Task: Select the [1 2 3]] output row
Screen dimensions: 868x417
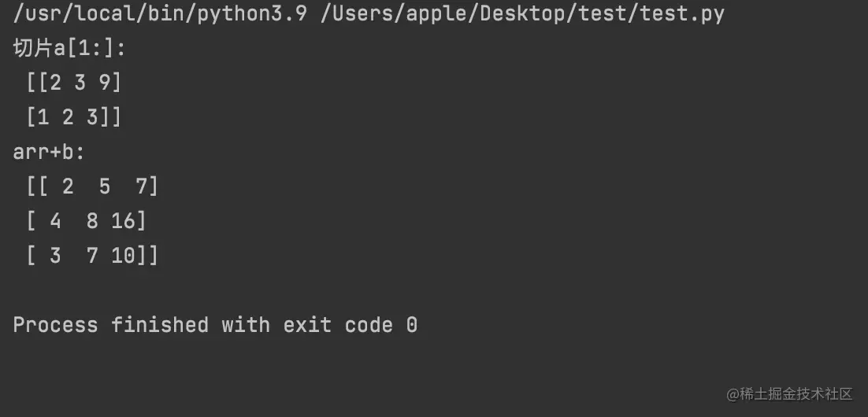Action: (x=74, y=117)
